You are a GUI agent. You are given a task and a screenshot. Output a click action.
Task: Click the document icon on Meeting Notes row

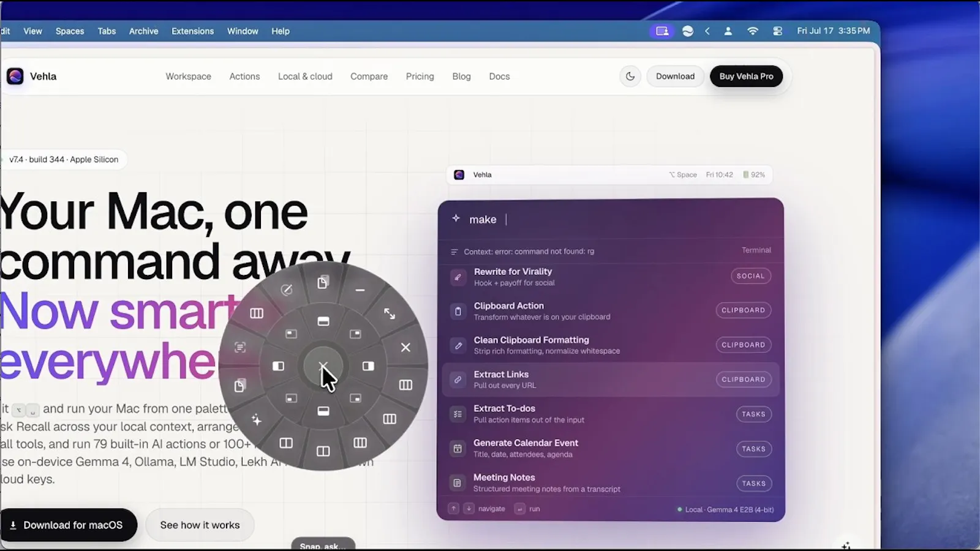[x=458, y=483]
